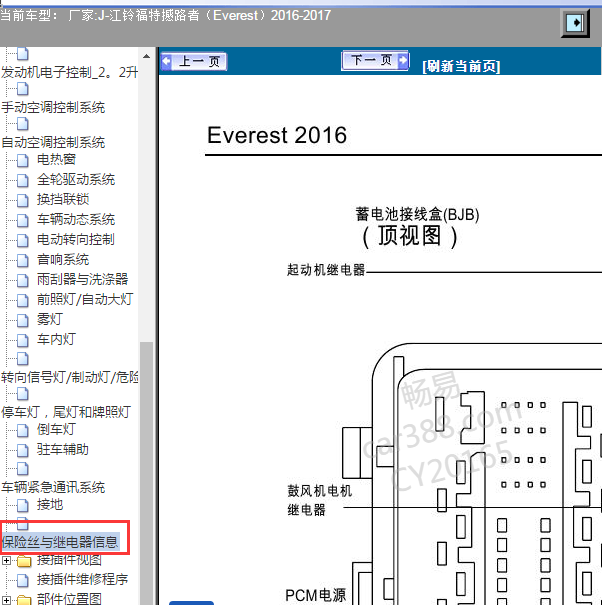Image resolution: width=602 pixels, height=605 pixels.
Task: Click the 鼓风机电机继电器 label
Action: pyautogui.click(x=320, y=500)
